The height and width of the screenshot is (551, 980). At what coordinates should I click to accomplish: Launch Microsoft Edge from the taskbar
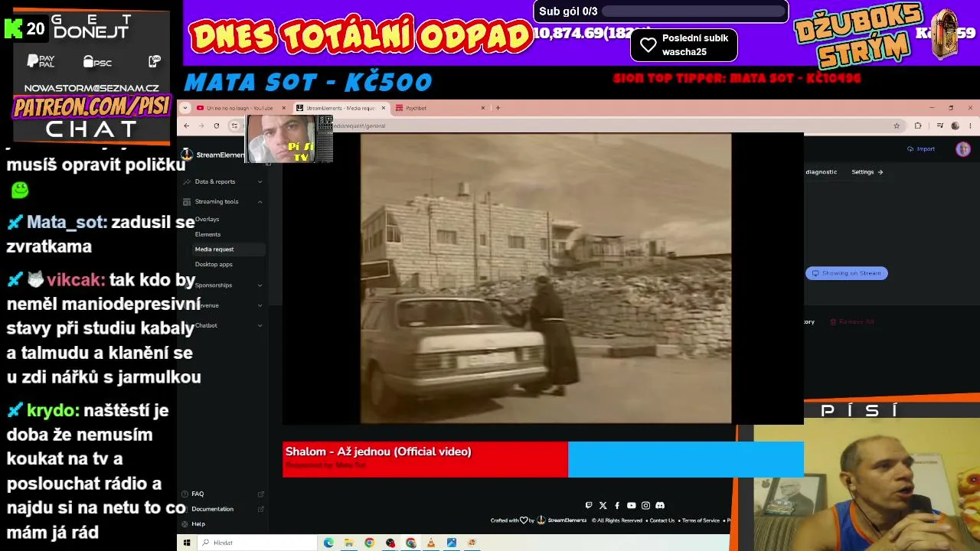328,543
